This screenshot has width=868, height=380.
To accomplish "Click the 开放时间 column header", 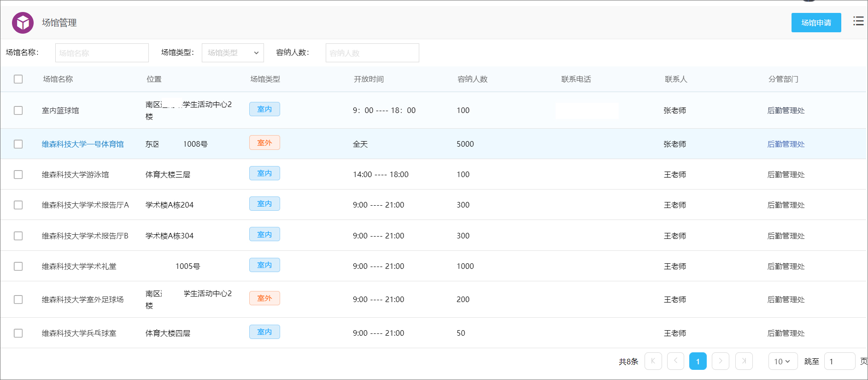I will click(x=369, y=79).
